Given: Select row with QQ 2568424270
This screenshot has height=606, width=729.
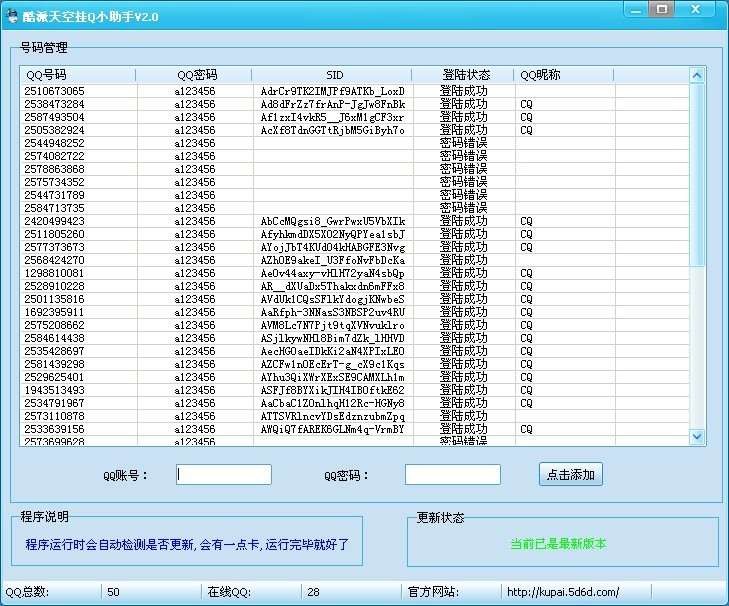Looking at the screenshot, I should coord(355,260).
